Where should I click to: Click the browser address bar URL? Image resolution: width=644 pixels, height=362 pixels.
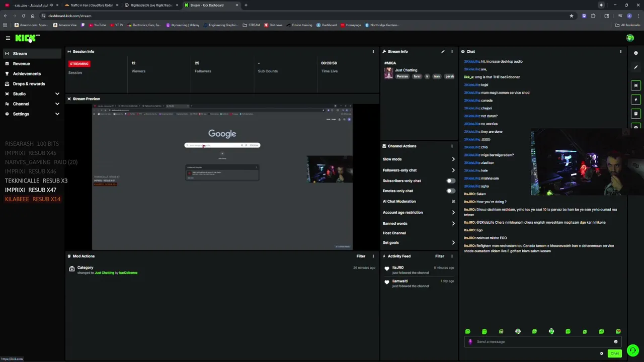tap(69, 16)
